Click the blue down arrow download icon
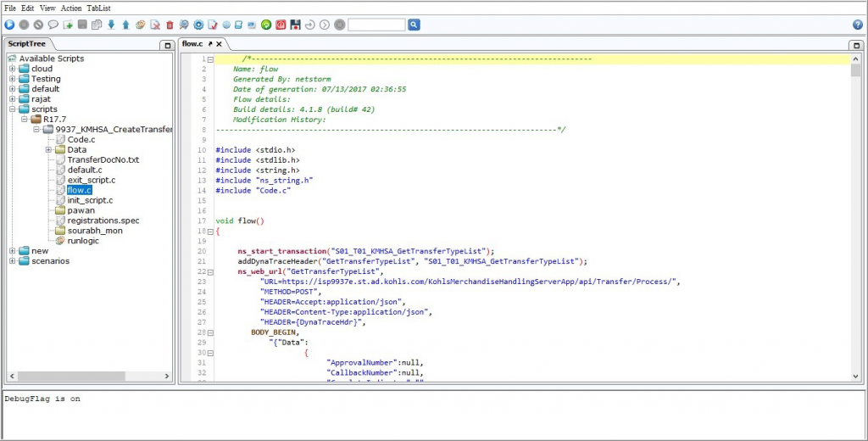The width and height of the screenshot is (868, 441). click(111, 25)
